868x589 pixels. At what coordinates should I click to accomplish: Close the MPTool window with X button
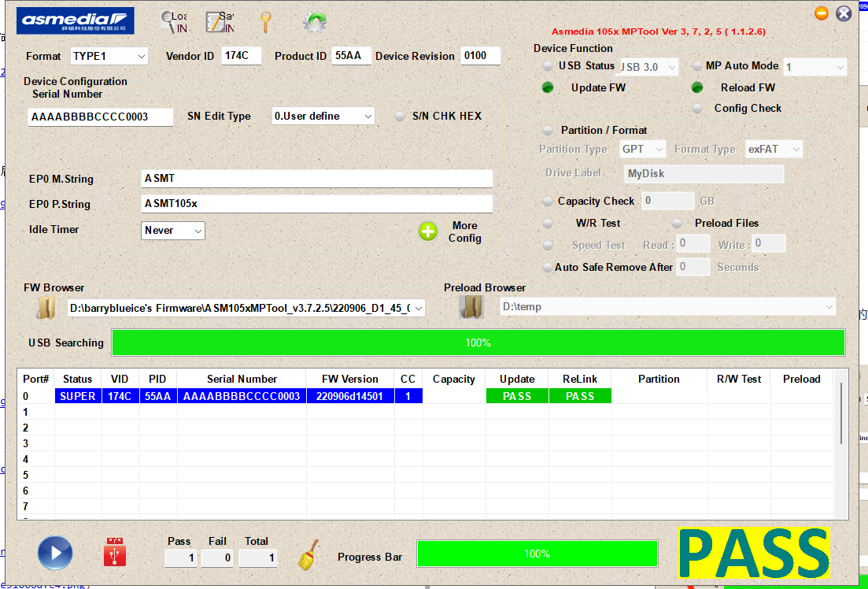click(844, 13)
